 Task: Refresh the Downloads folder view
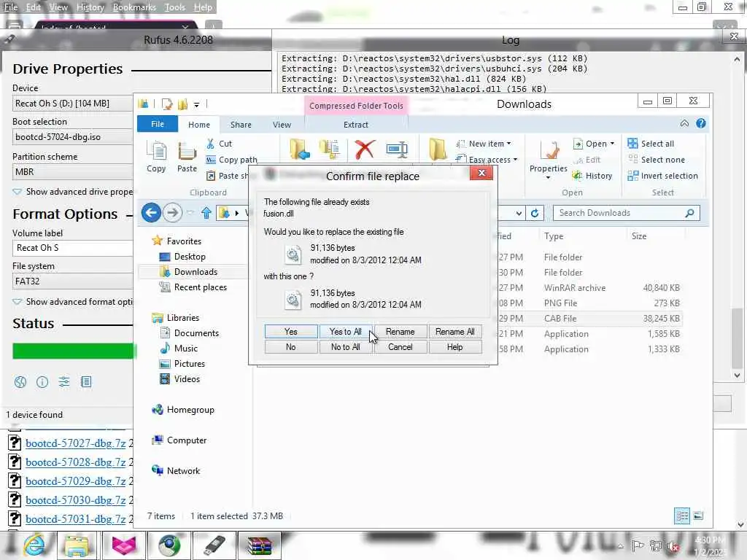click(x=535, y=213)
